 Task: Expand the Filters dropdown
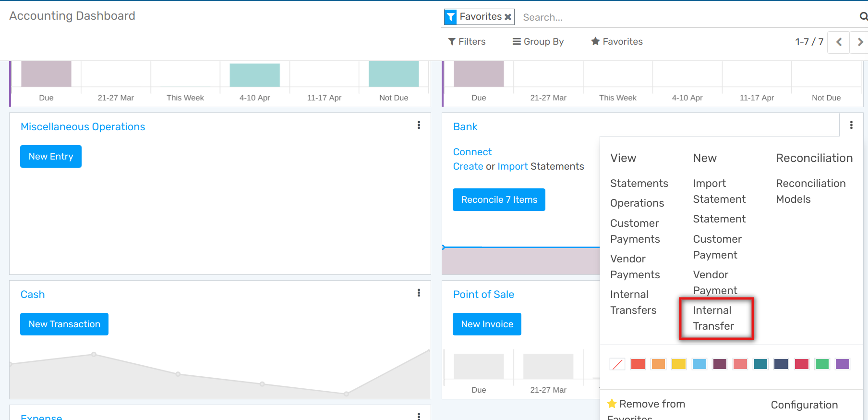click(x=467, y=42)
